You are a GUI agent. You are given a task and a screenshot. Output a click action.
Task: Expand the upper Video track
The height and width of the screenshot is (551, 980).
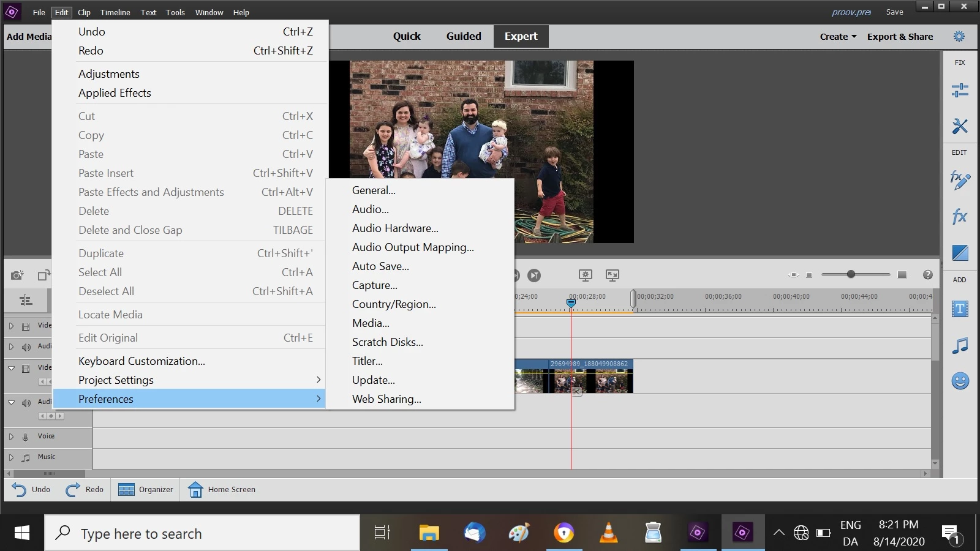point(11,326)
